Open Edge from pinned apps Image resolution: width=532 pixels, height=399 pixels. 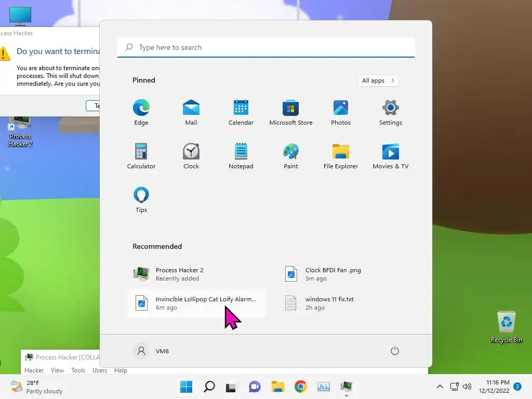point(141,113)
